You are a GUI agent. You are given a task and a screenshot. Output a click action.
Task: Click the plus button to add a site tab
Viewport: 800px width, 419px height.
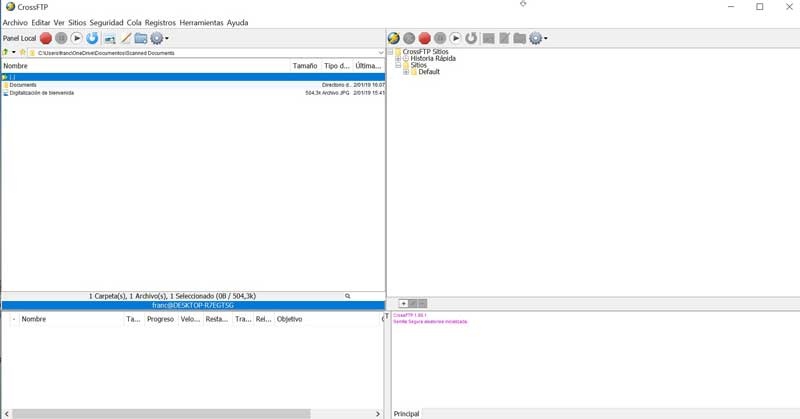403,304
